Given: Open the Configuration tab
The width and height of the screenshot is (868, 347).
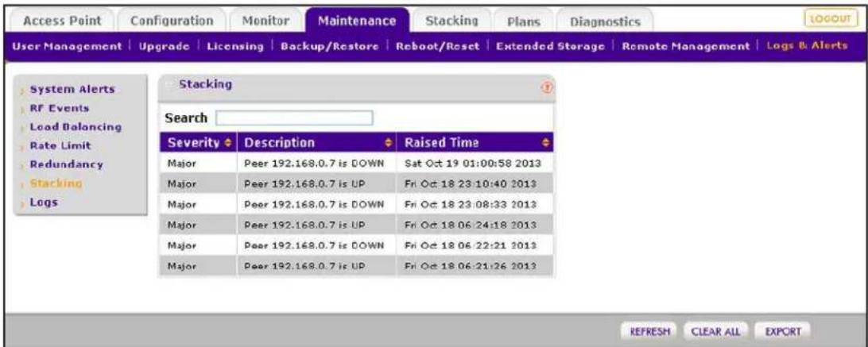Looking at the screenshot, I should coord(171,21).
